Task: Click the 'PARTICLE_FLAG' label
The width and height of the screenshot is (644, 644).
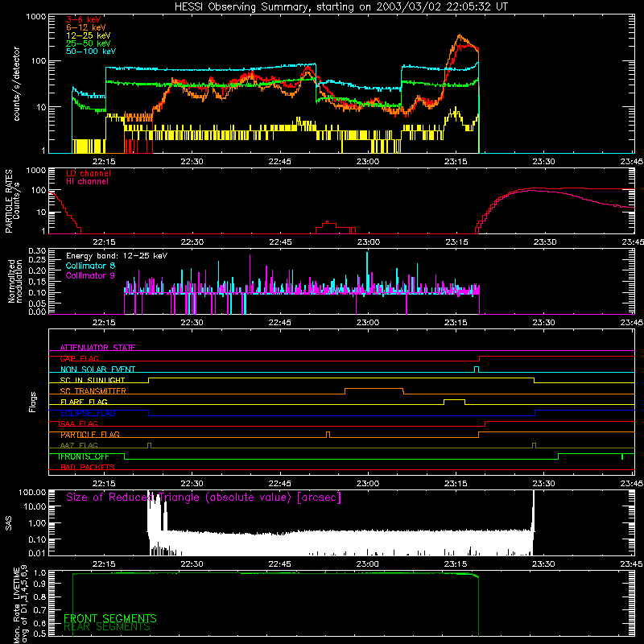Action: (x=90, y=435)
